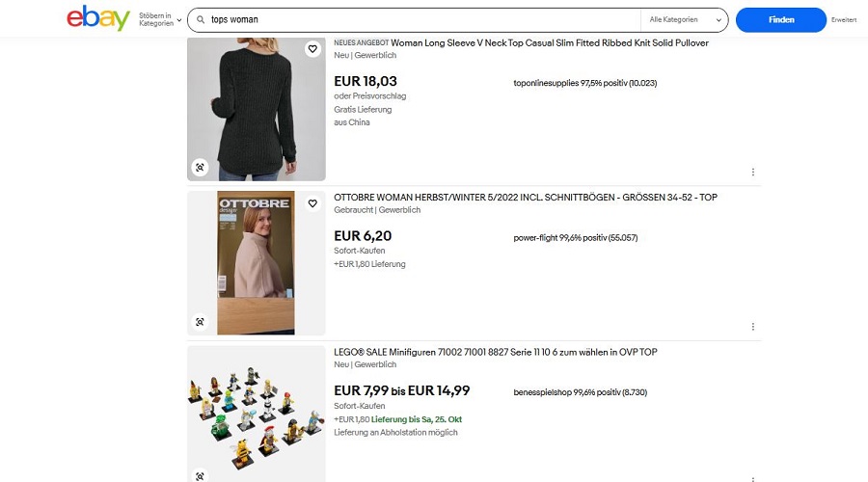The width and height of the screenshot is (868, 482).
Task: Open image search icon on OTTOBRE listing
Action: click(x=200, y=322)
